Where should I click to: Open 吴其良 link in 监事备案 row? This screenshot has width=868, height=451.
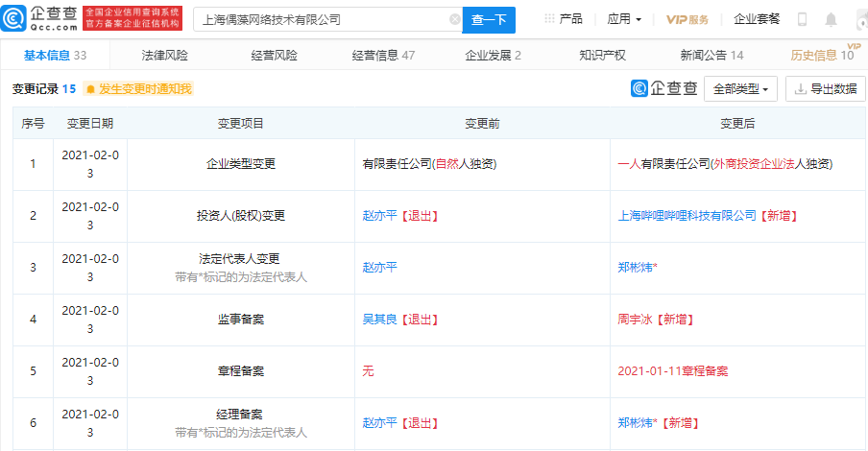coord(380,320)
